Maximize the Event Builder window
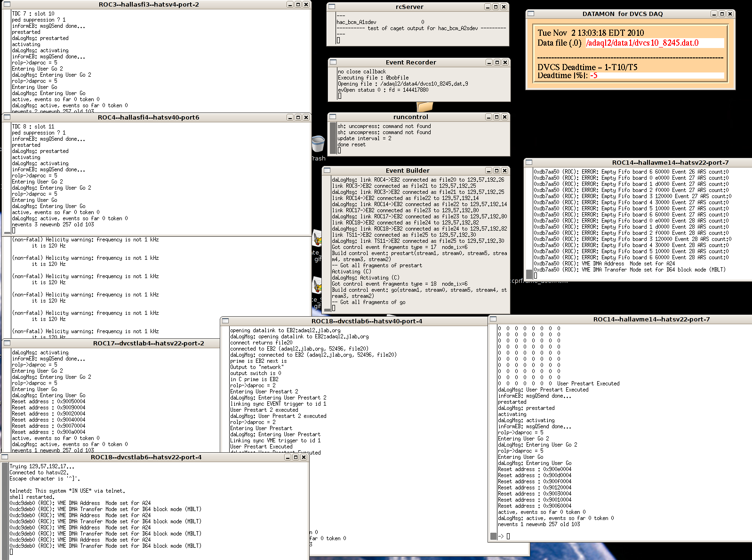 496,170
